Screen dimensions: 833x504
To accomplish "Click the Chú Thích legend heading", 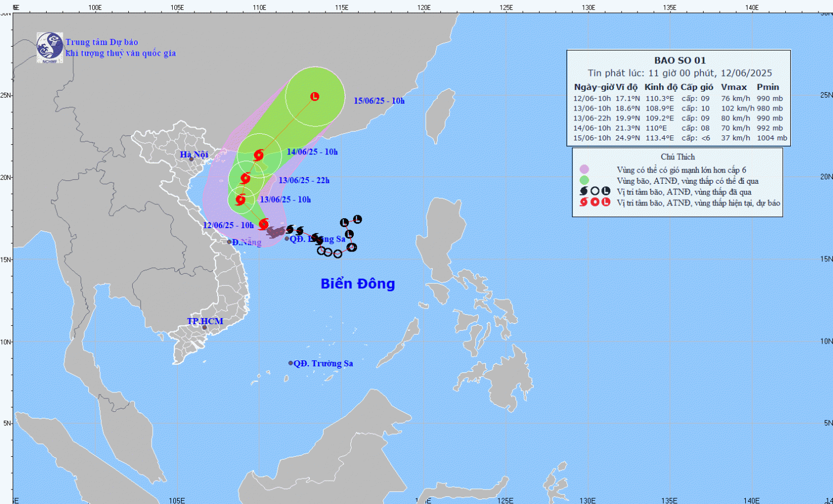I will 678,157.
